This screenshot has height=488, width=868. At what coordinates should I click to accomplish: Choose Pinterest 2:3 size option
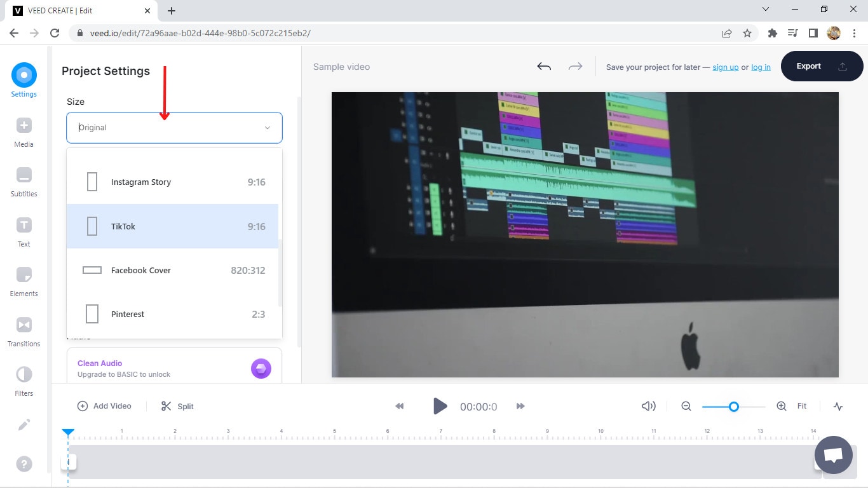click(173, 314)
